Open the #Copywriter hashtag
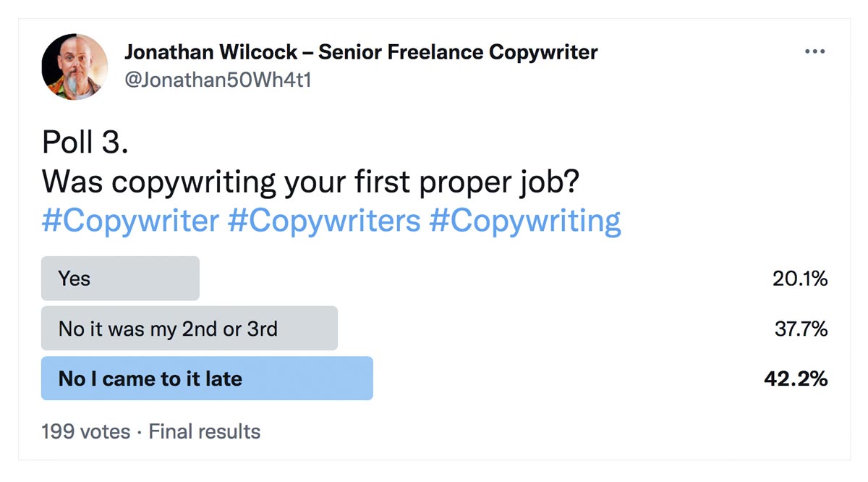Screen dimensions: 868x482 coord(130,221)
